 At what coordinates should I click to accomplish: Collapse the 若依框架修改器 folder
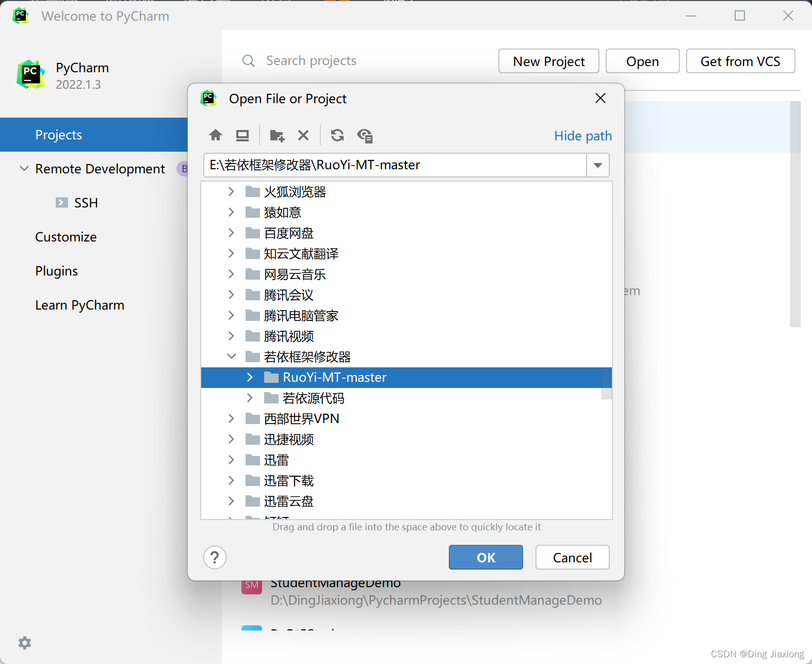pyautogui.click(x=231, y=357)
